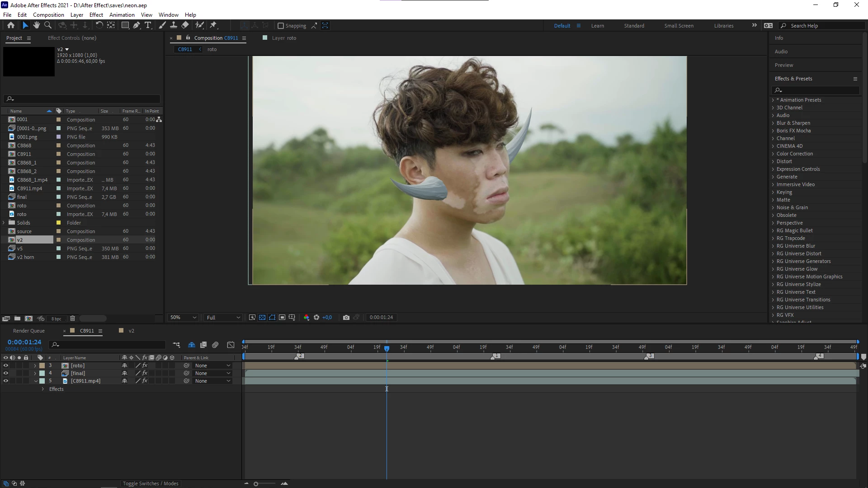This screenshot has height=488, width=868.
Task: Select the Pen tool
Action: (x=137, y=25)
